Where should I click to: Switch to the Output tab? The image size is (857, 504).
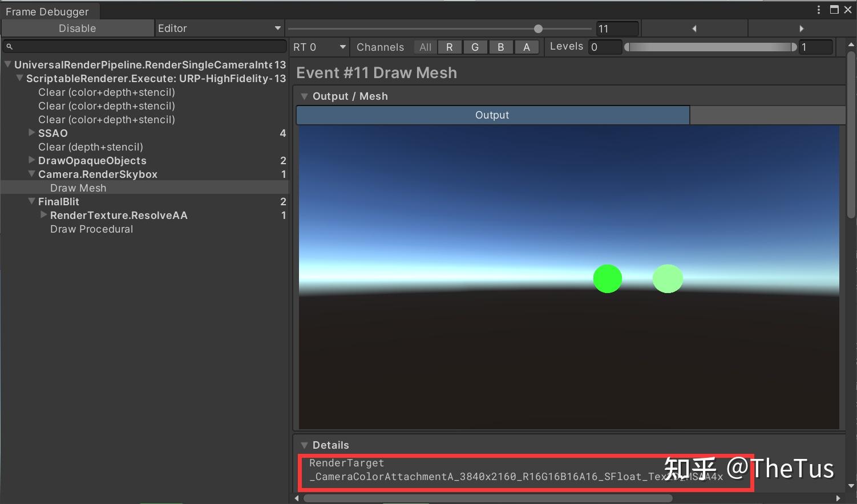[x=492, y=115]
